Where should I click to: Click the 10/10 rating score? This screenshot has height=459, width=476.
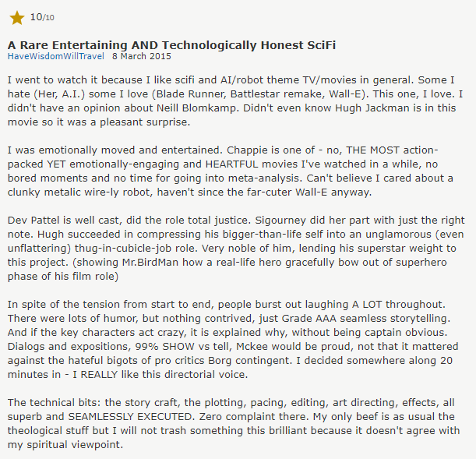tap(42, 17)
